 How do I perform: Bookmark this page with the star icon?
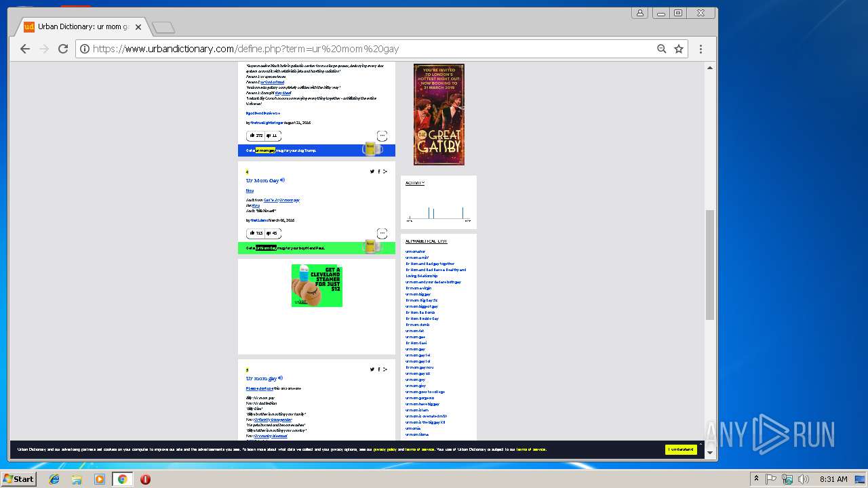[x=679, y=49]
